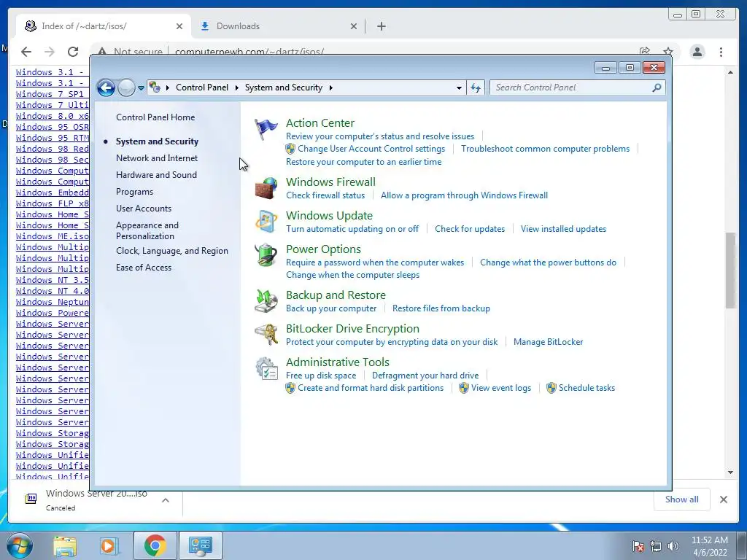Click the Chrome address bar URL
Viewport: 747px width, 560px height.
(x=249, y=52)
